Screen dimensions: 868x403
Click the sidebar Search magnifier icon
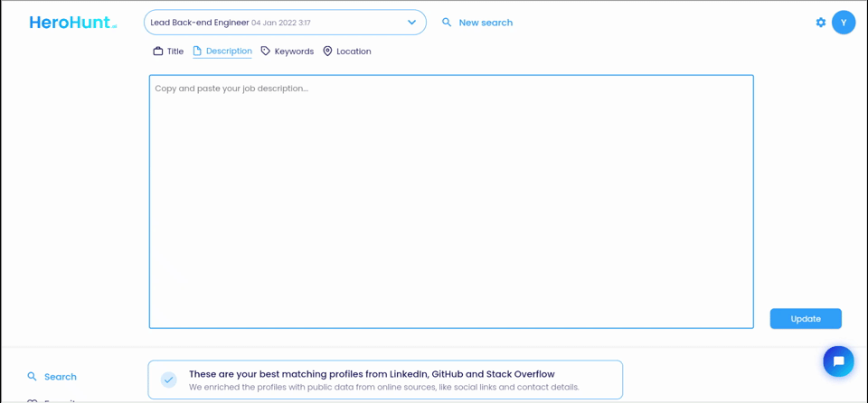(33, 377)
